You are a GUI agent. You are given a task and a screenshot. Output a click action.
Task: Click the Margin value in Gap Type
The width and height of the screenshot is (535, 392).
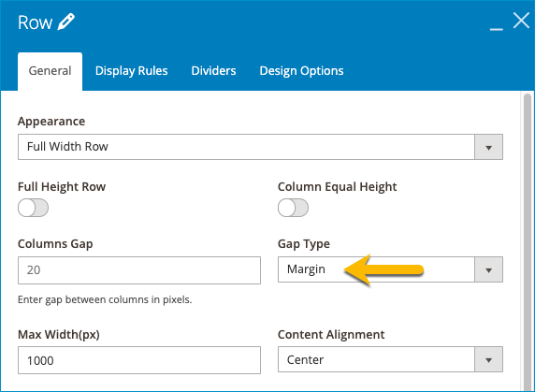pos(306,269)
